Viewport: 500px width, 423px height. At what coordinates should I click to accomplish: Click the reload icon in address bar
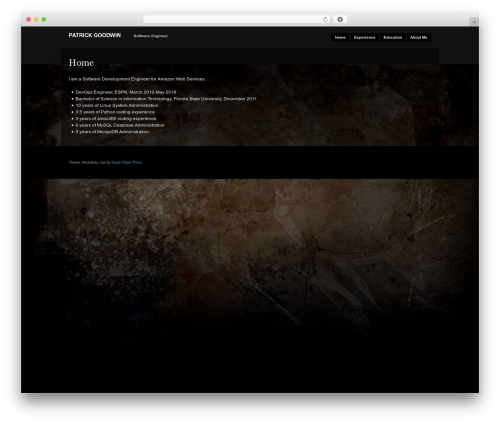tap(325, 19)
